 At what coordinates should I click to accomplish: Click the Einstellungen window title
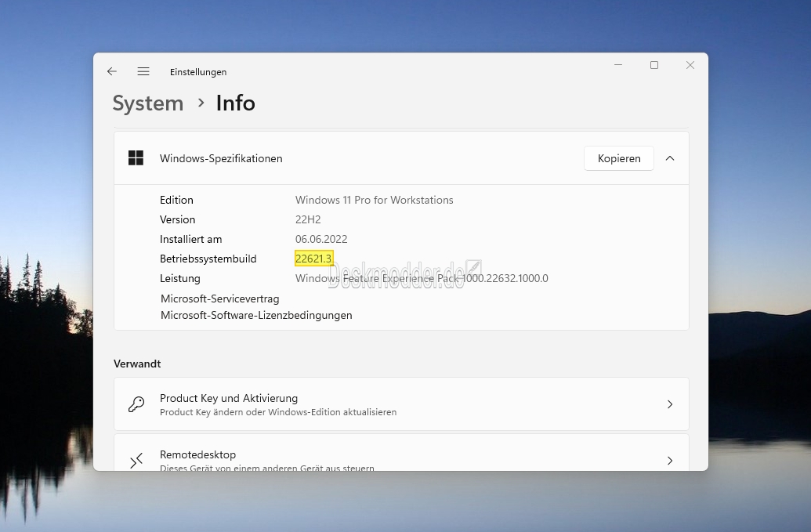[198, 72]
